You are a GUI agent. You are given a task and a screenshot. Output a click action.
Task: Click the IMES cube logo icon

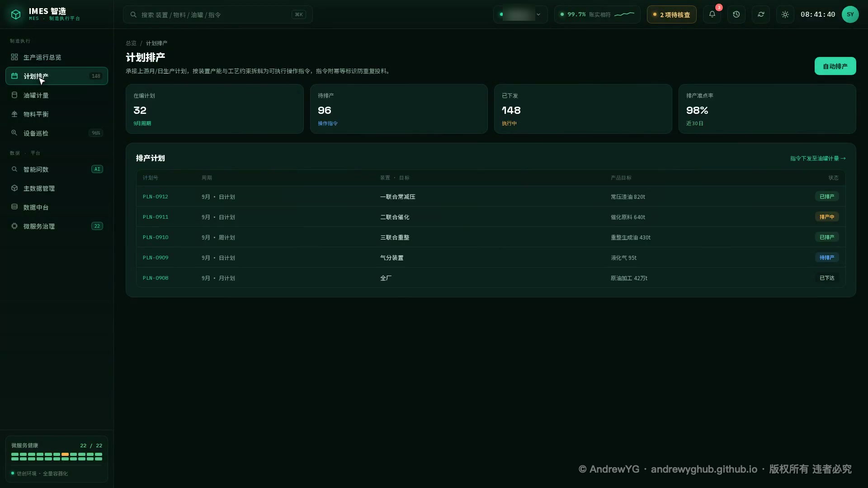[x=16, y=14]
